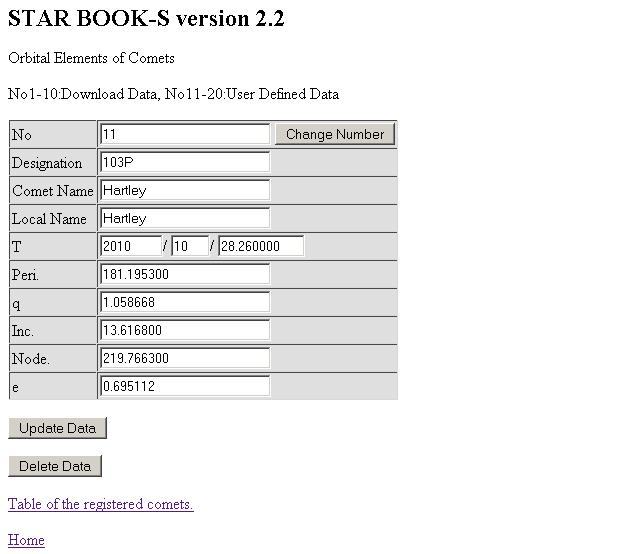The height and width of the screenshot is (554, 640).
Task: Go to the Home link
Action: coord(26,540)
